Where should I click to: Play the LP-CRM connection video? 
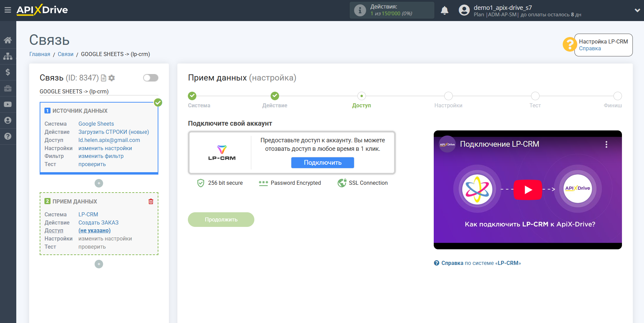click(528, 190)
